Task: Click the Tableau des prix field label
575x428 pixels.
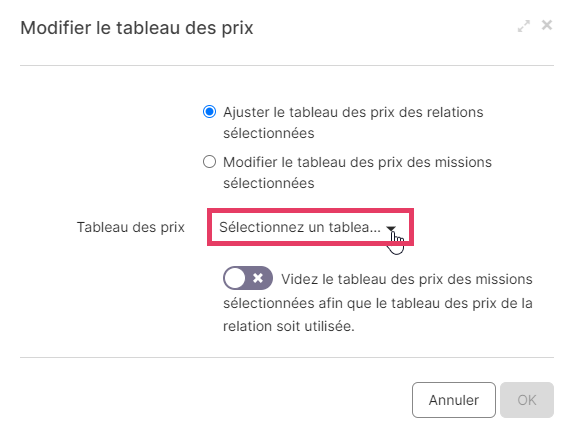Action: tap(131, 227)
